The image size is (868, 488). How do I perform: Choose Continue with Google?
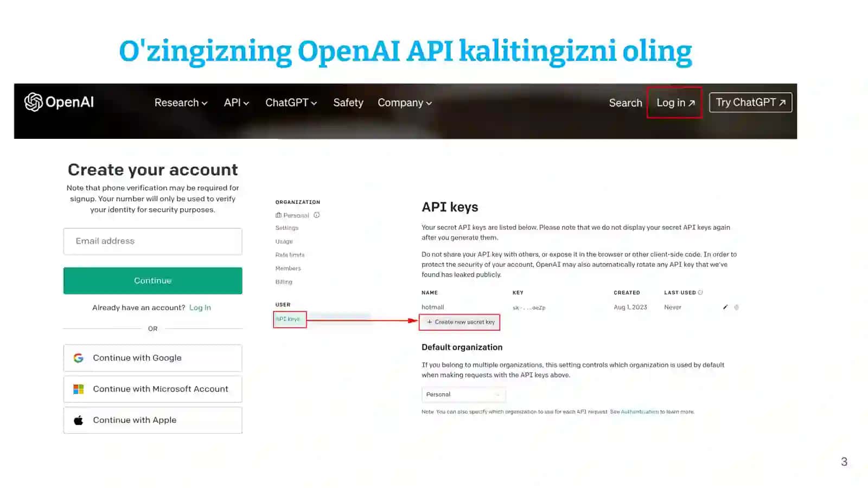(x=152, y=358)
